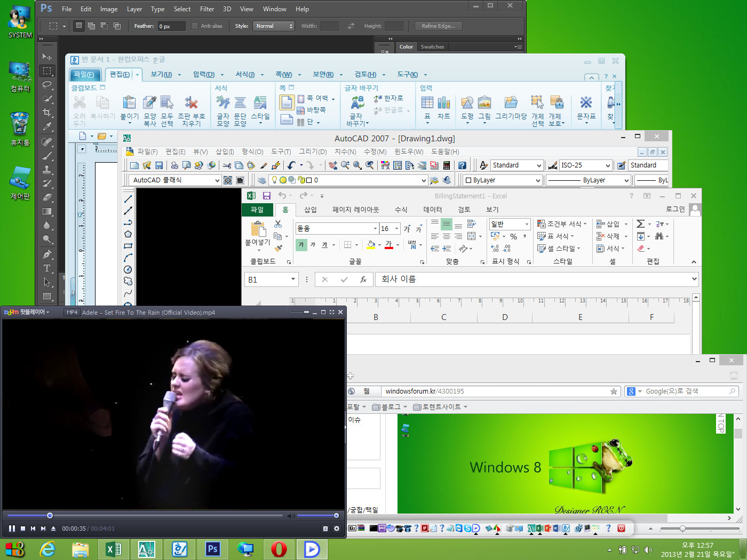Click the Cut scissors icon in Excel
The width and height of the screenshot is (747, 560).
point(278,224)
